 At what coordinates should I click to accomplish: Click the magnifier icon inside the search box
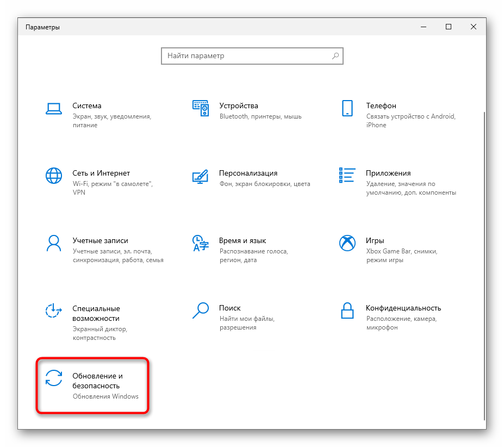pyautogui.click(x=335, y=55)
